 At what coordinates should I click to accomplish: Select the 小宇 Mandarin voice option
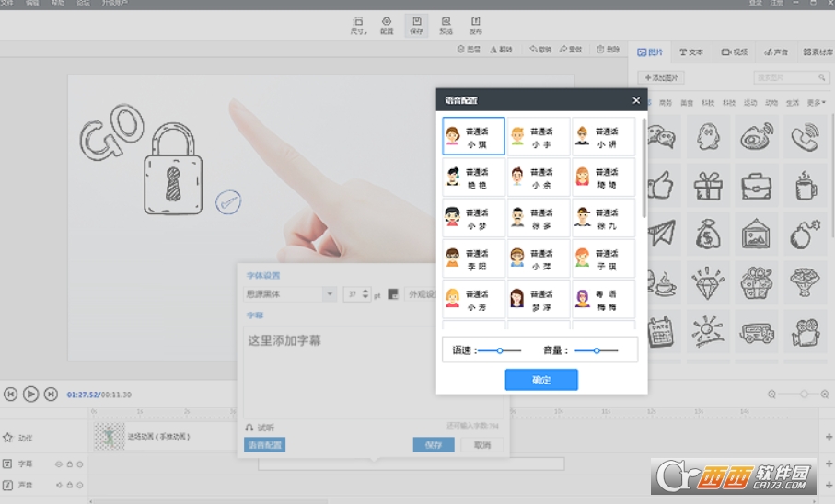pyautogui.click(x=539, y=137)
